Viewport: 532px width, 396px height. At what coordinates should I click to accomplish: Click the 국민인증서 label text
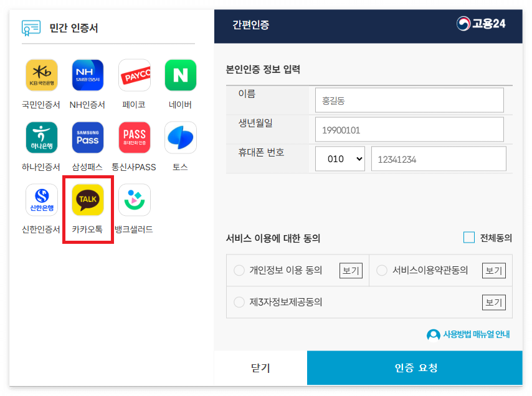41,105
